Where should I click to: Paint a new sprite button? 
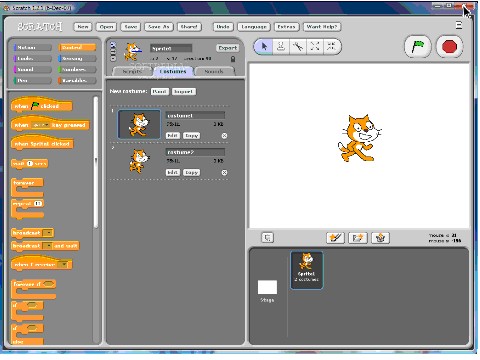335,238
